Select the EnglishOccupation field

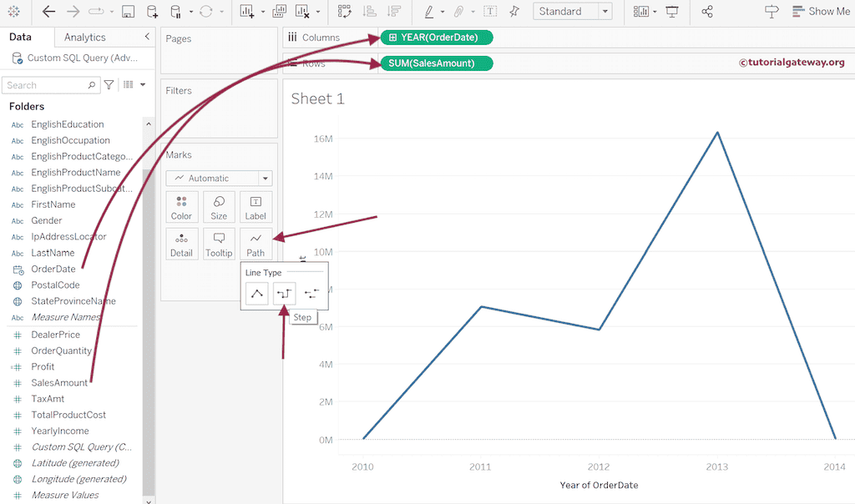(x=70, y=140)
